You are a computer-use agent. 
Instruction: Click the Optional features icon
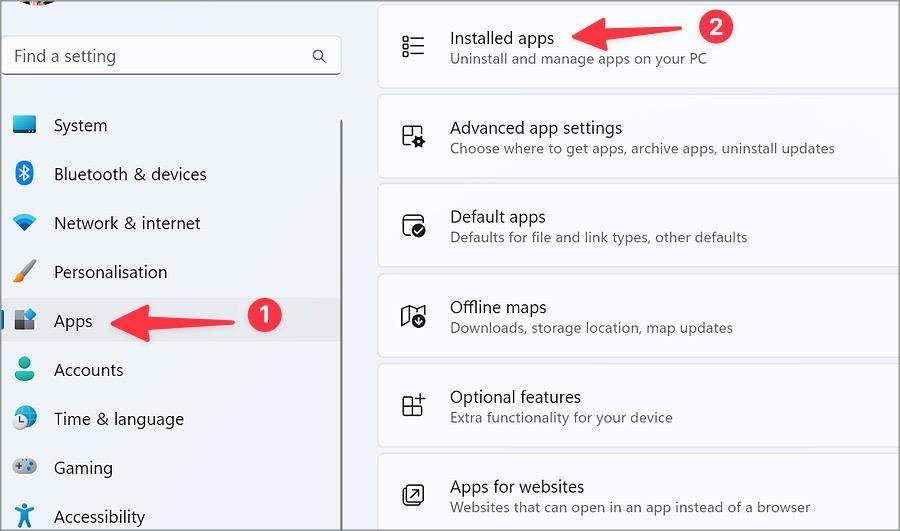[413, 405]
